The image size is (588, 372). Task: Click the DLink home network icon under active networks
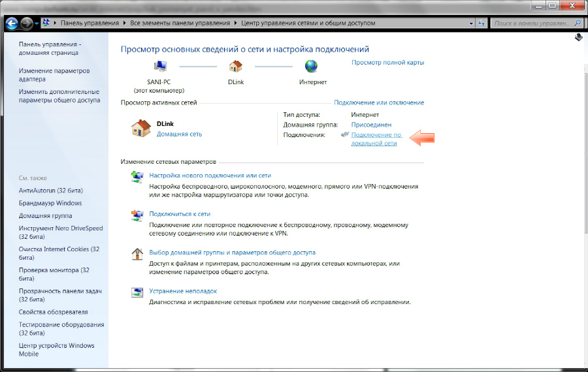[141, 129]
